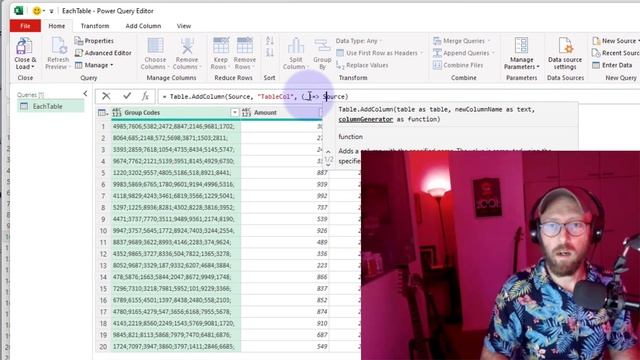Click the Split Column icon
Screen dimensions: 640x360
pos(296,46)
